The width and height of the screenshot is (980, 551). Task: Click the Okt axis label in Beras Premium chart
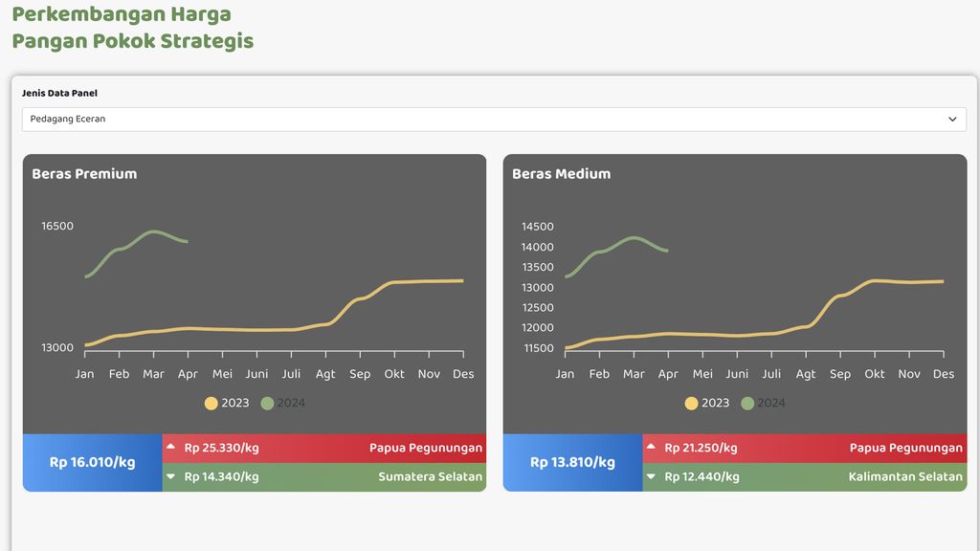click(x=394, y=374)
